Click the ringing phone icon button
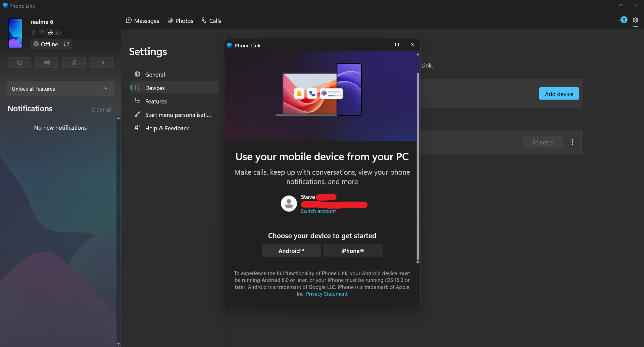 click(x=101, y=62)
